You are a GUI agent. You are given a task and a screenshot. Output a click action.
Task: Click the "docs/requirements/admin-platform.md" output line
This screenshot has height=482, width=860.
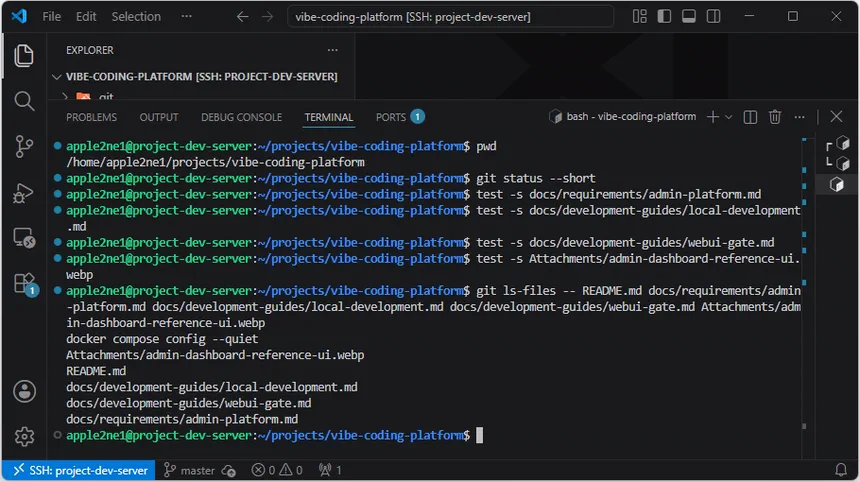(182, 419)
